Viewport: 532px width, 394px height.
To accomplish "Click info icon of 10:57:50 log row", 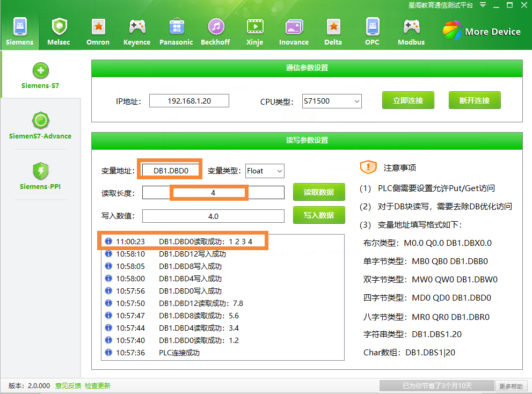I will 108,303.
